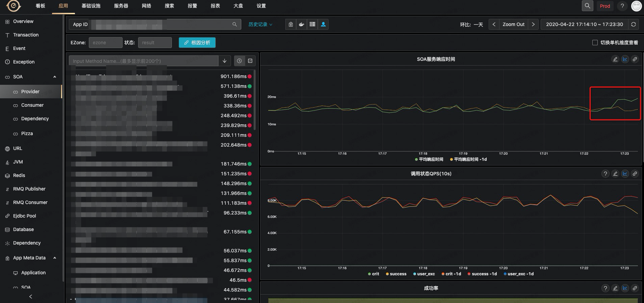Open the EZone filter dropdown
This screenshot has width=644, height=303.
click(x=105, y=43)
